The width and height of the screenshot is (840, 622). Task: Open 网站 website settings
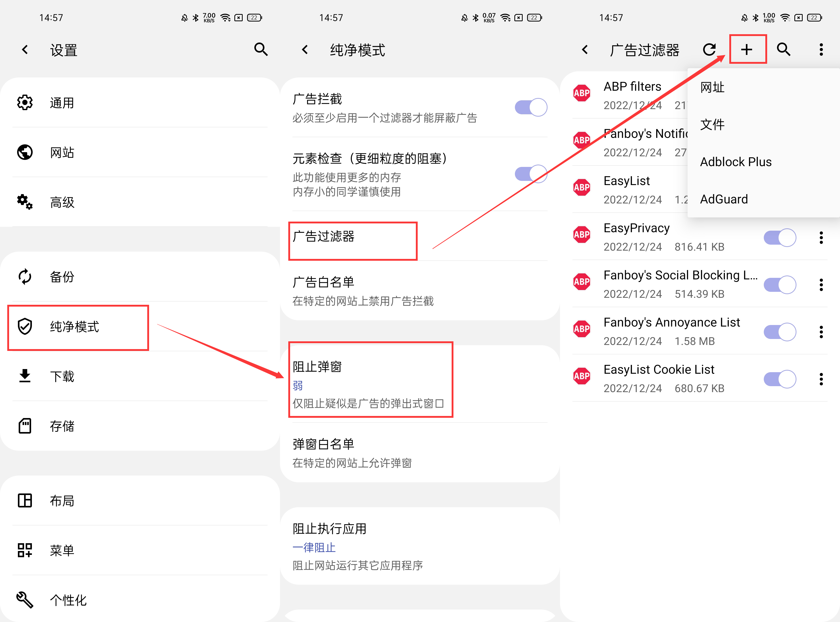click(x=140, y=152)
